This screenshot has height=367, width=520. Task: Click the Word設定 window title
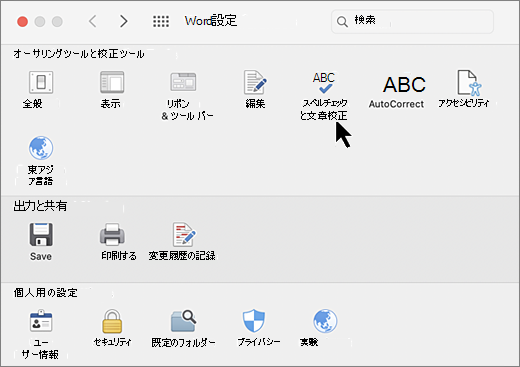pos(211,21)
